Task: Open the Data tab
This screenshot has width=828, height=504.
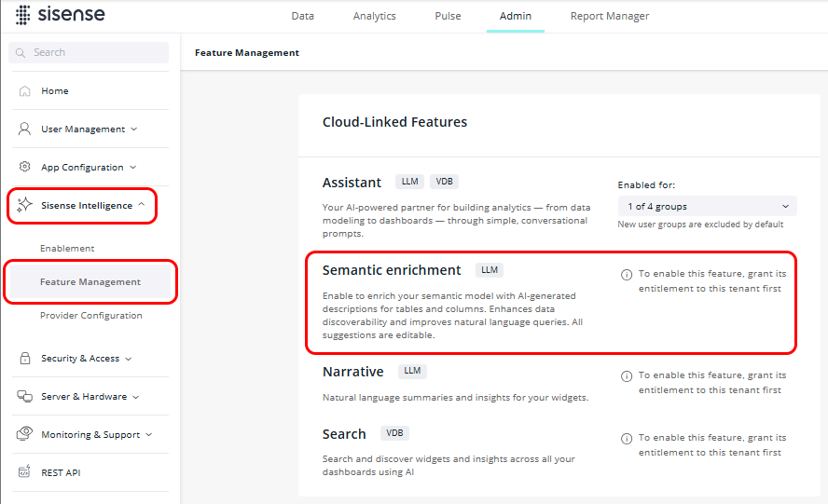Action: coord(303,16)
